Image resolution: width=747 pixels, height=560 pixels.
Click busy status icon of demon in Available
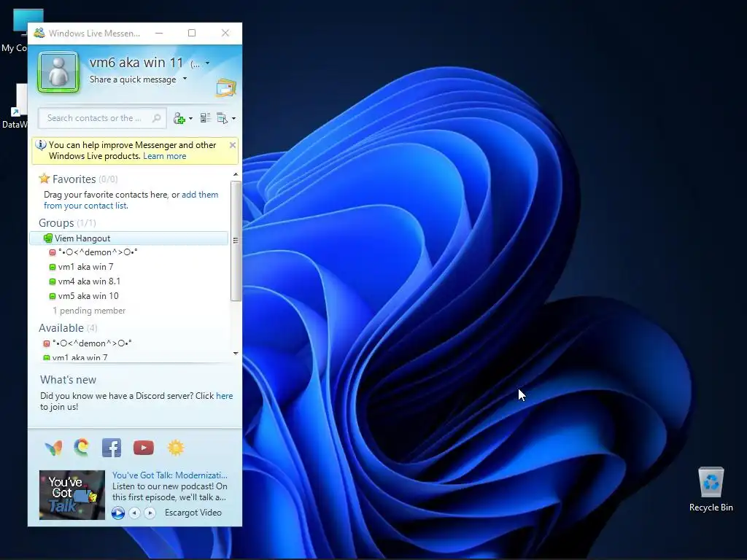(46, 343)
